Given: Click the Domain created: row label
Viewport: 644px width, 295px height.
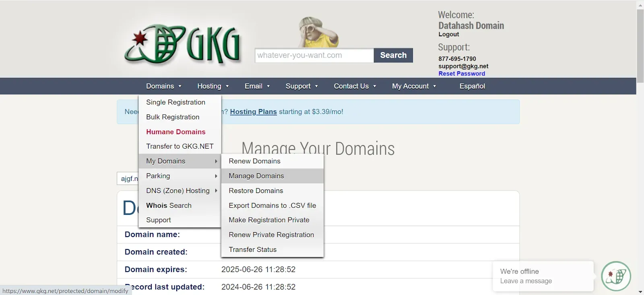Looking at the screenshot, I should 156,252.
